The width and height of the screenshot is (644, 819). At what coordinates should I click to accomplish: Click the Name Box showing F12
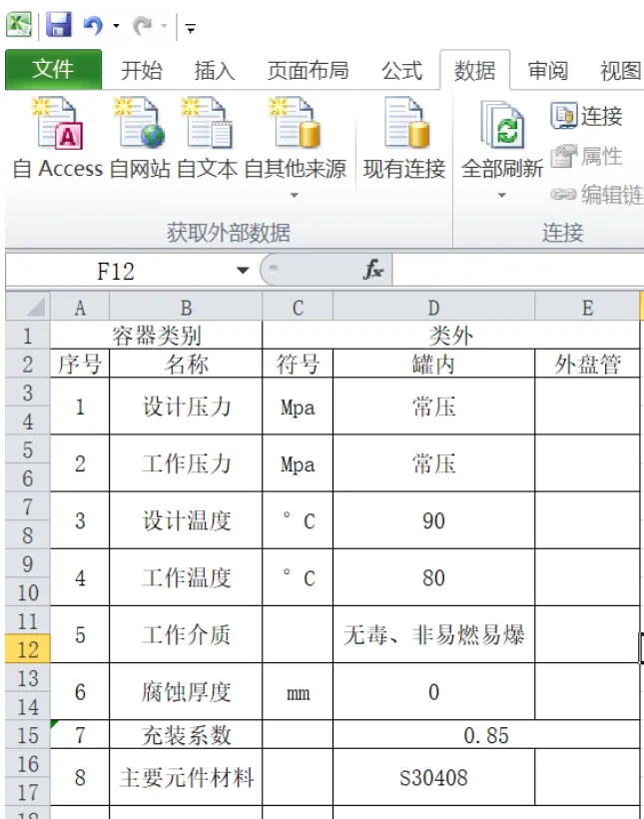pyautogui.click(x=116, y=271)
